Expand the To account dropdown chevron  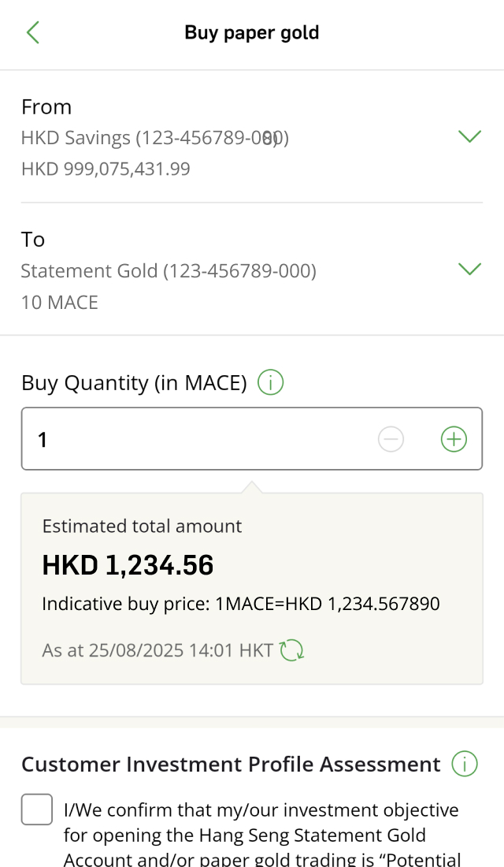469,270
